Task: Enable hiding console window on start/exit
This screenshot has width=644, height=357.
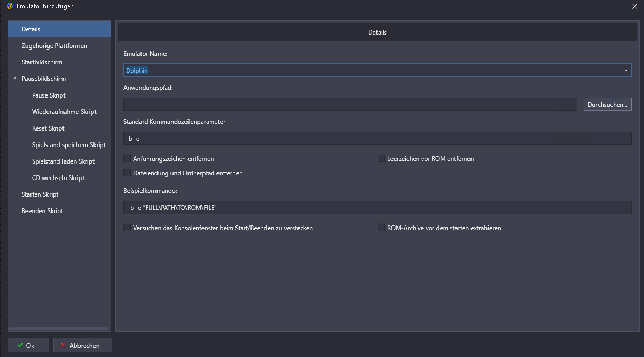Action: [127, 228]
